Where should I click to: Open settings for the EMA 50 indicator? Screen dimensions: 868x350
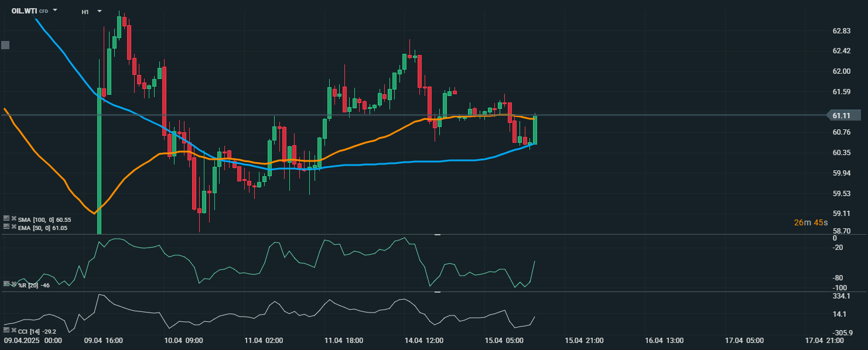[6, 226]
